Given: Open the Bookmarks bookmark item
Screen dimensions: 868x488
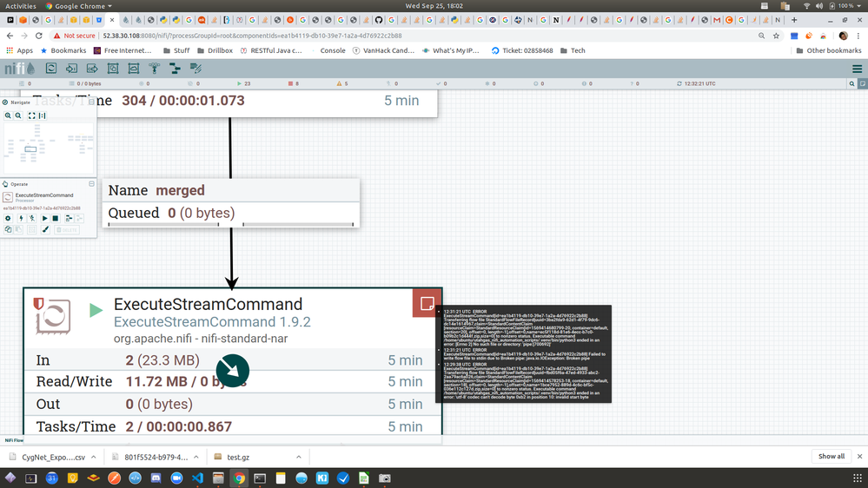Looking at the screenshot, I should pyautogui.click(x=63, y=50).
